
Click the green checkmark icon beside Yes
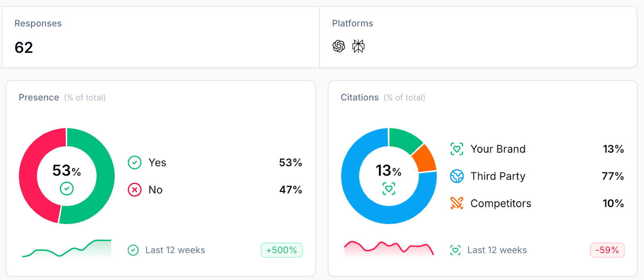click(134, 162)
